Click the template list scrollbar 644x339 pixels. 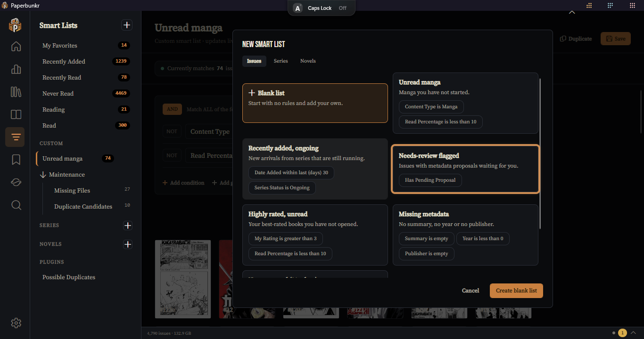540,153
